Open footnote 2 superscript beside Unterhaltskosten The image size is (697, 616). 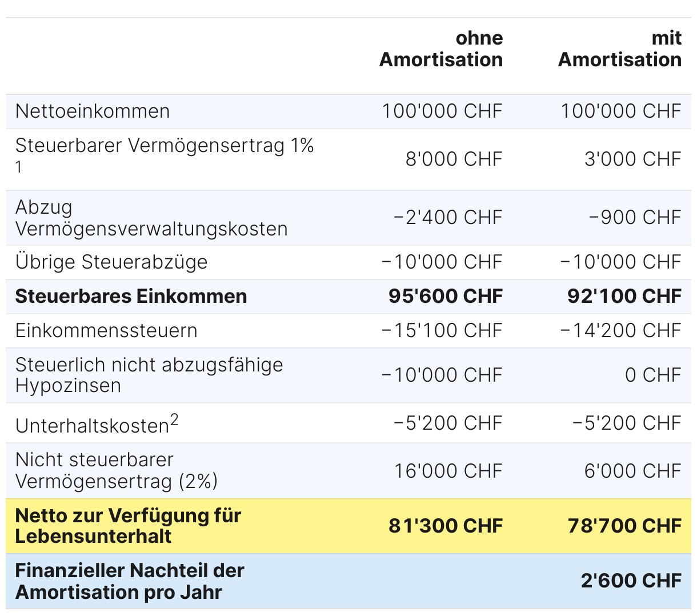pyautogui.click(x=174, y=421)
